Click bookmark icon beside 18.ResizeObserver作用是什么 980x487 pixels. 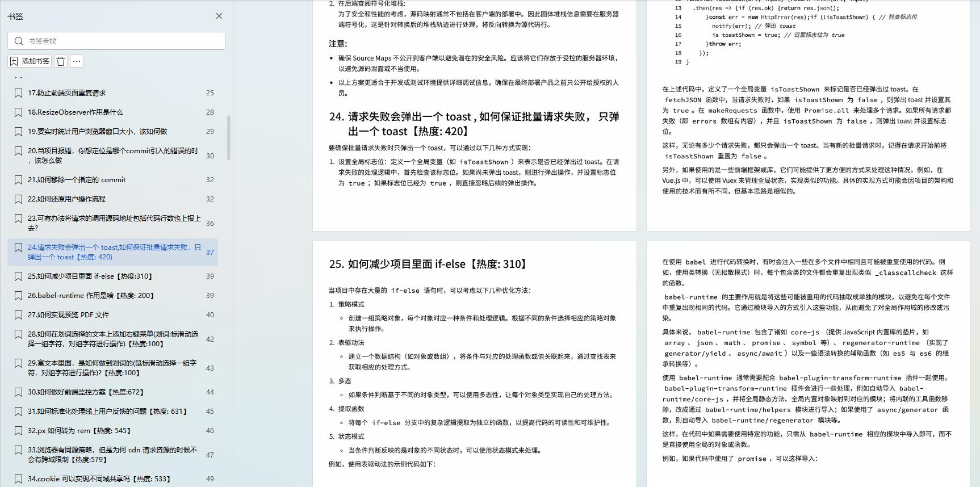pos(18,112)
